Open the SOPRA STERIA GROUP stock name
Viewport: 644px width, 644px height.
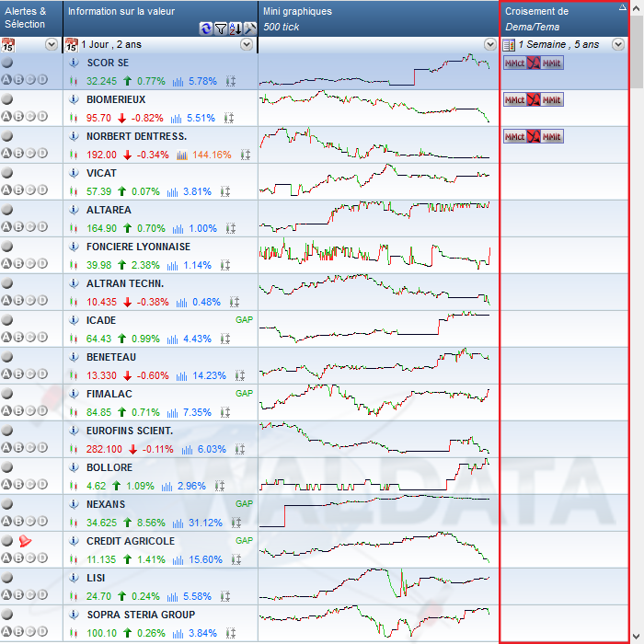pos(141,615)
